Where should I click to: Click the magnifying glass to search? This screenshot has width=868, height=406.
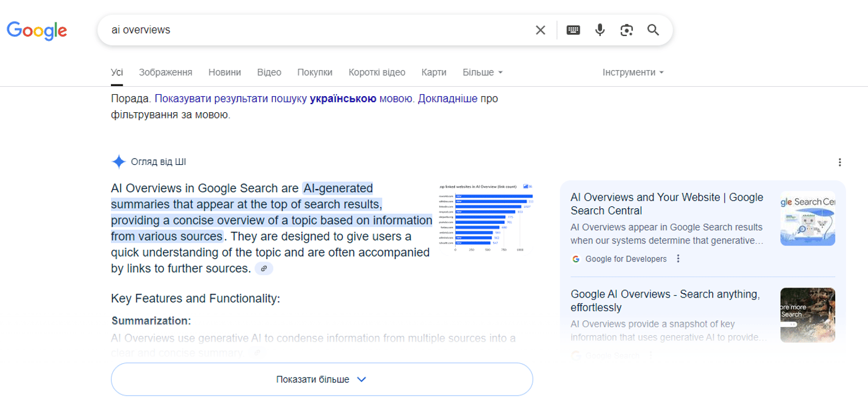pyautogui.click(x=653, y=29)
